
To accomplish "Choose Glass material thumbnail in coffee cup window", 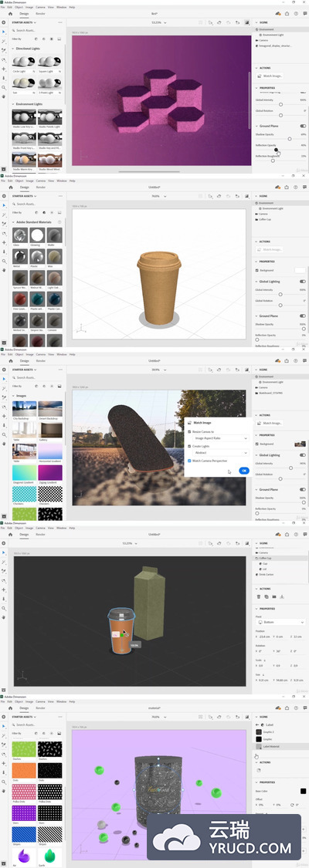I will (x=20, y=236).
